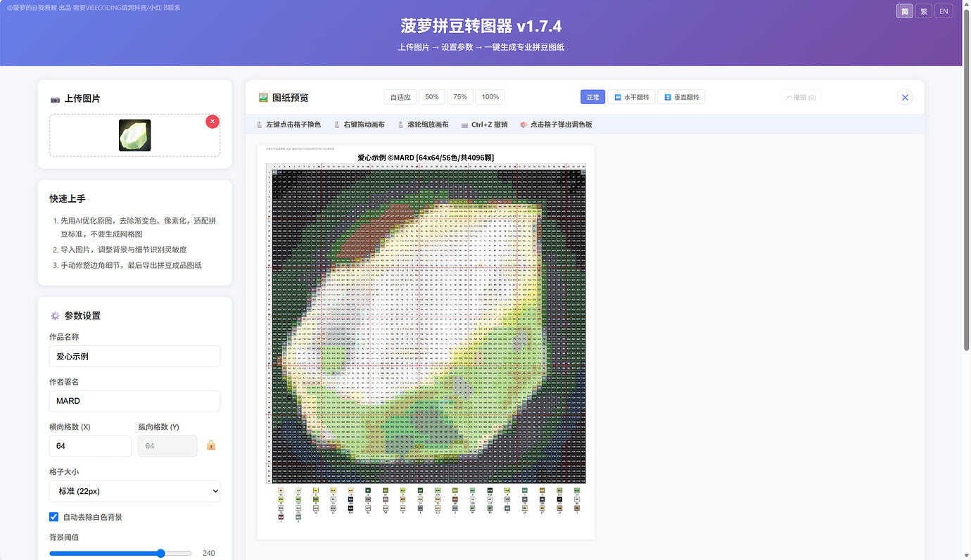Click the gear icon beside 参数设置
971x560 pixels.
pyautogui.click(x=55, y=316)
